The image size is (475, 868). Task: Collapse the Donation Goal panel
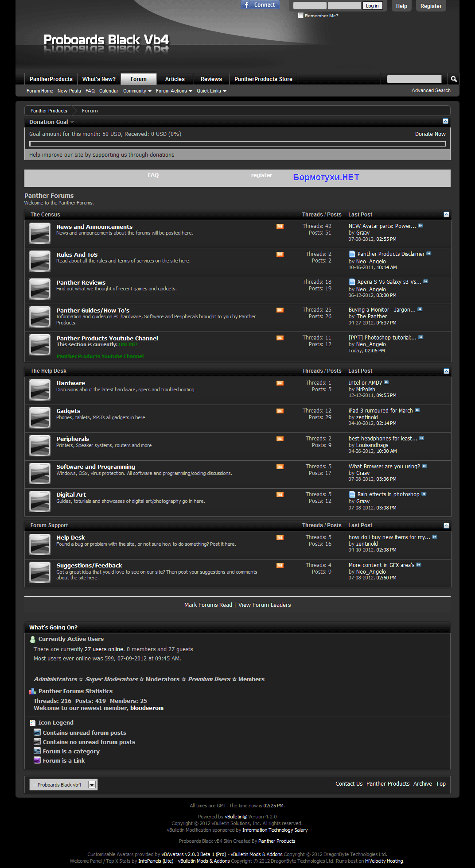tap(445, 121)
